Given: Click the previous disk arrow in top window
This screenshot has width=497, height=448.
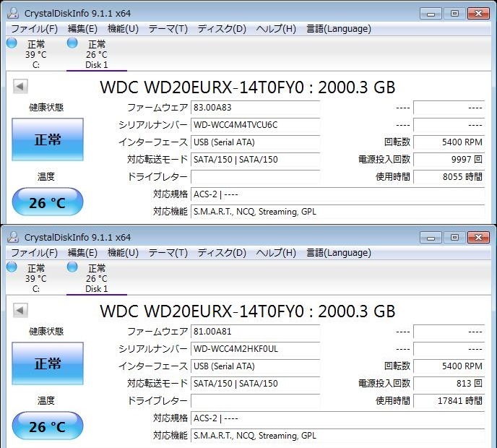Looking at the screenshot, I should point(21,86).
